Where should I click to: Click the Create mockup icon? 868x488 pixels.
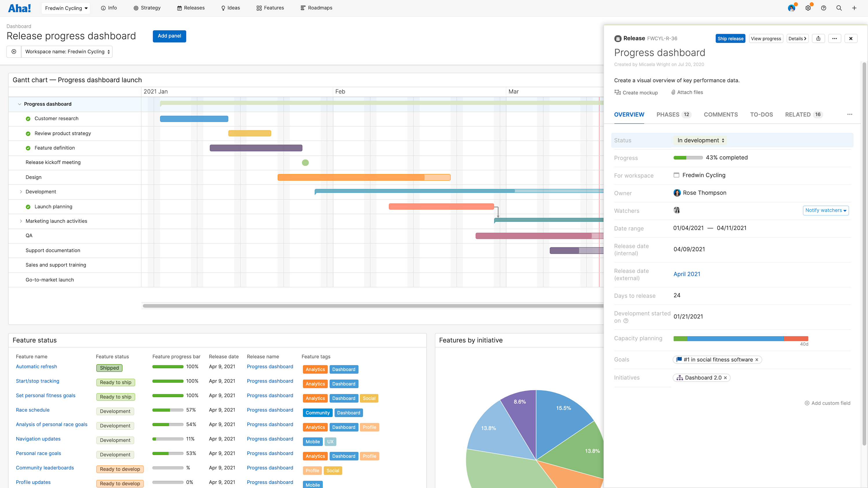coord(618,92)
